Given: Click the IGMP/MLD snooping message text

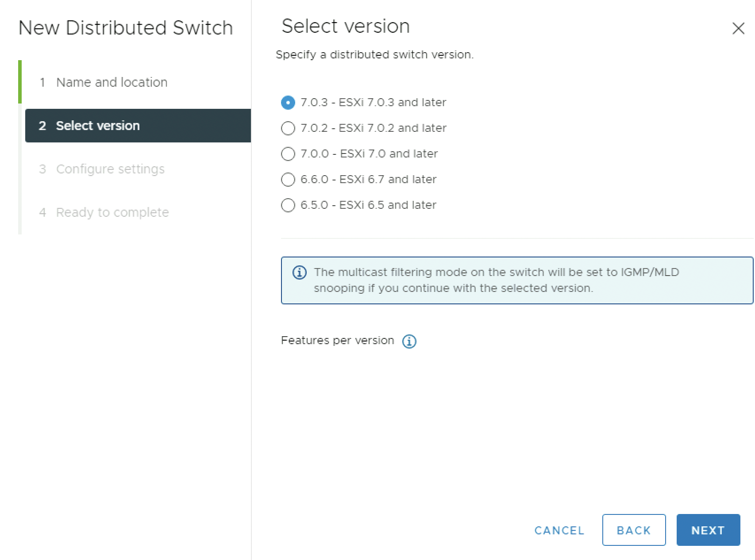Looking at the screenshot, I should 496,280.
